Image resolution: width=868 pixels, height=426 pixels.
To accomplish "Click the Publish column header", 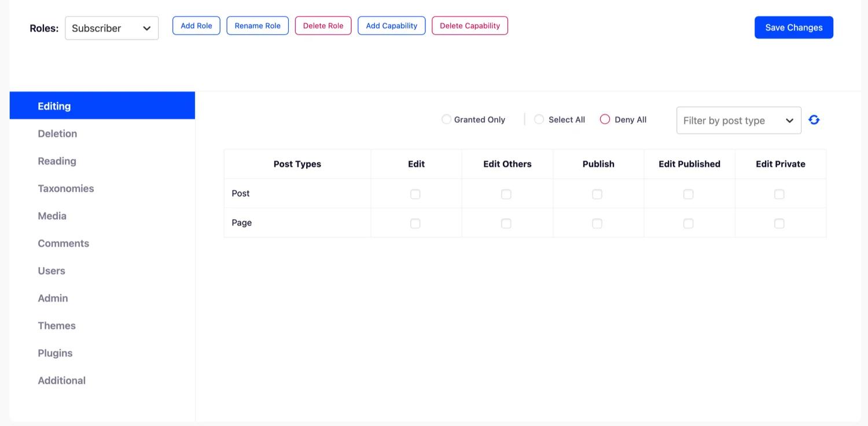I will tap(598, 164).
